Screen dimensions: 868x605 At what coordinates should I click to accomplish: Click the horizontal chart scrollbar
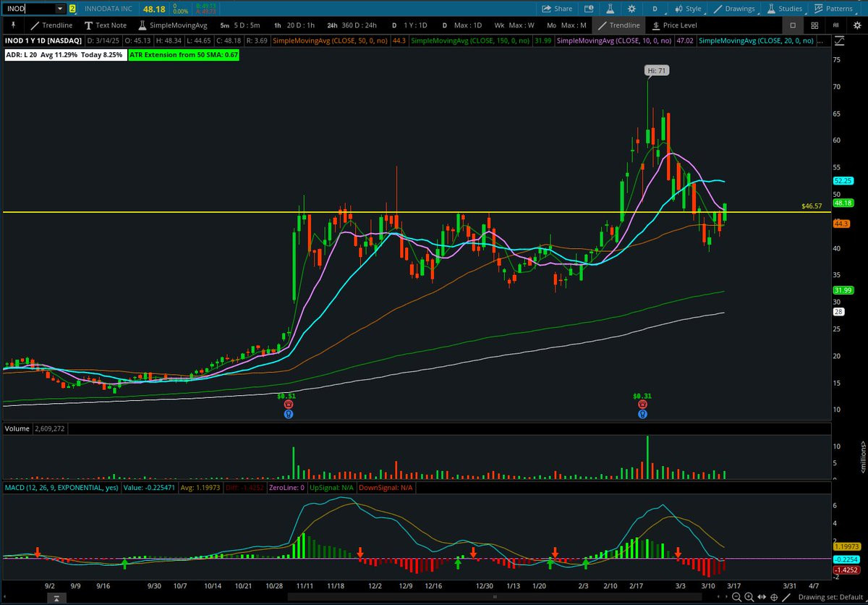pos(494,597)
